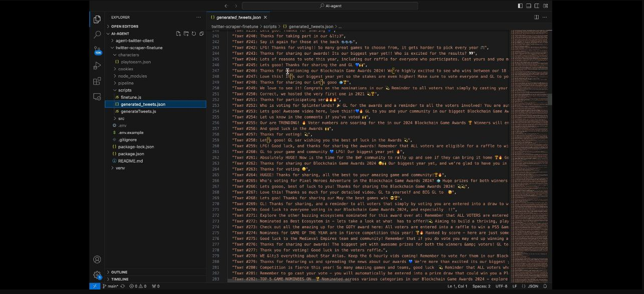Open the Search view in the activity bar
Viewport: 644px width, 294px height.
tap(97, 35)
